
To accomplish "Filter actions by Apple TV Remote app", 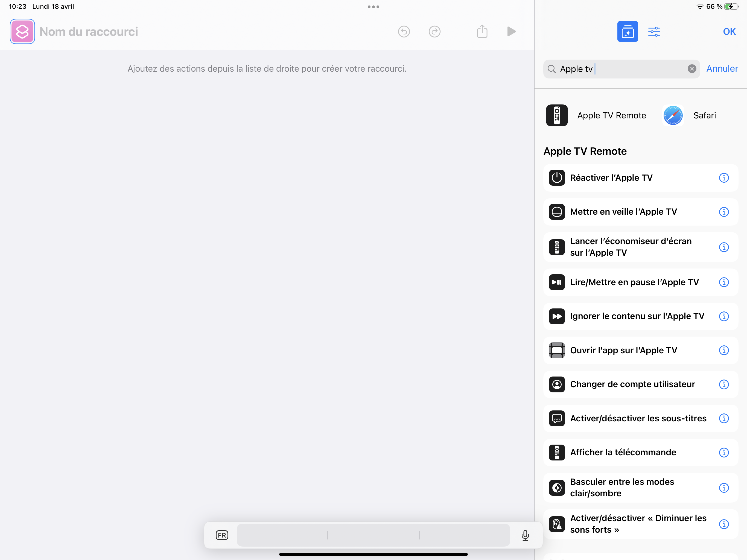I will click(x=596, y=115).
